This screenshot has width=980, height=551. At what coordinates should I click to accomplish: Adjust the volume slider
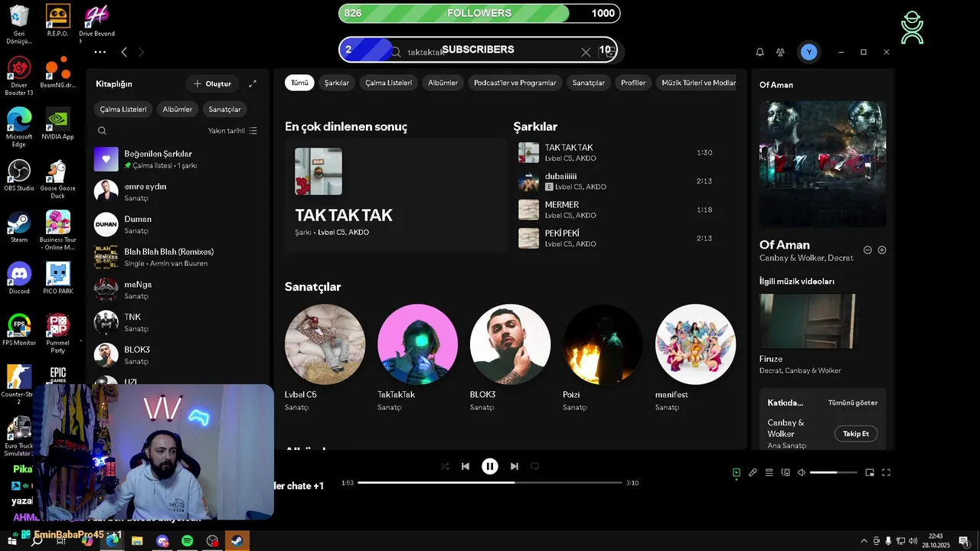(x=834, y=473)
